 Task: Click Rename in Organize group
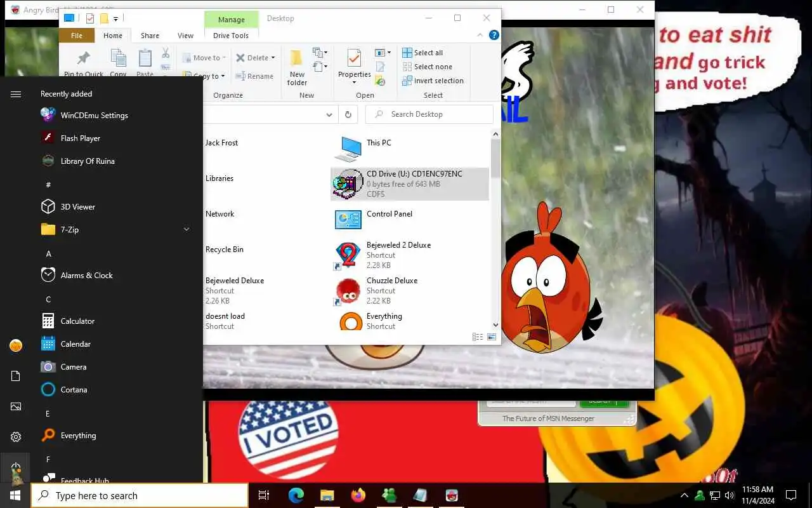[x=254, y=76]
